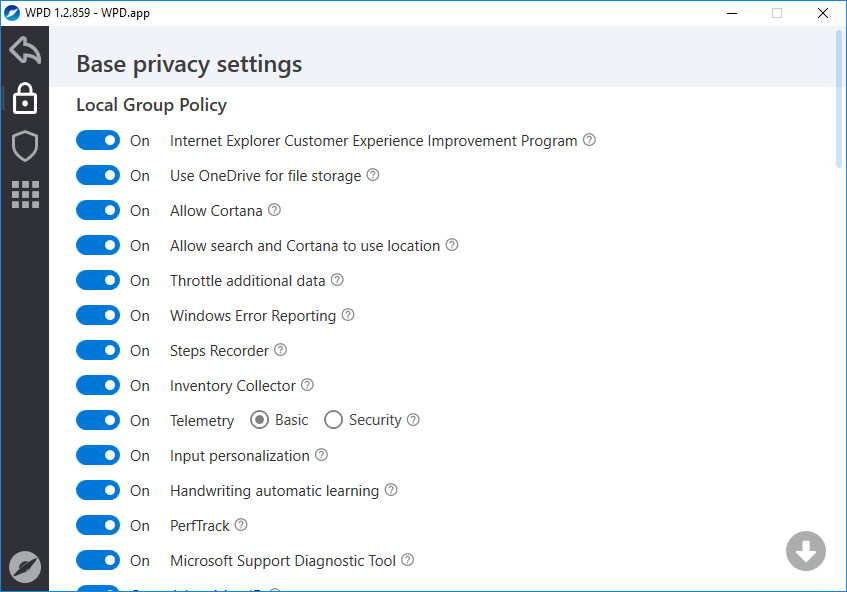Click the 'Inventory Collector' label text
The height and width of the screenshot is (592, 847).
click(233, 386)
